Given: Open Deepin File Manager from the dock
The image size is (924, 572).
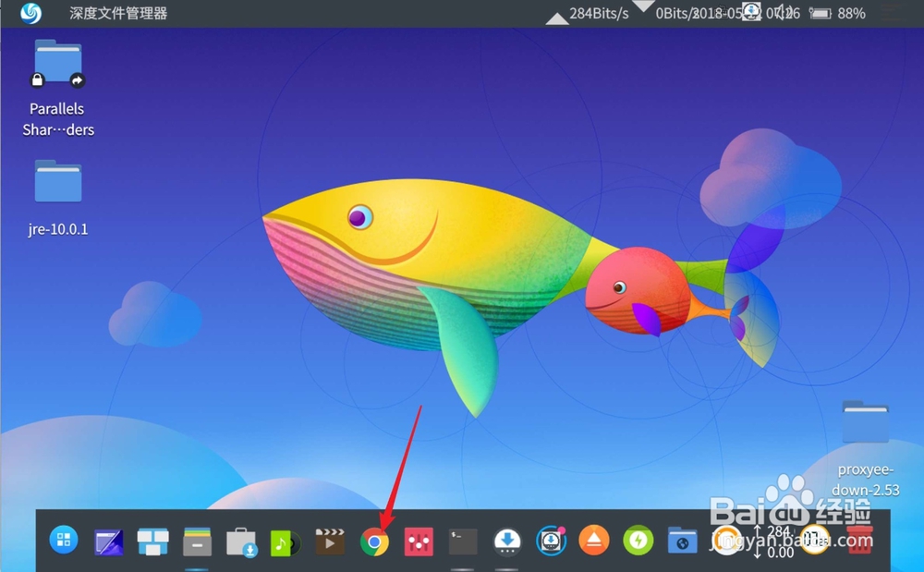Looking at the screenshot, I should click(197, 542).
